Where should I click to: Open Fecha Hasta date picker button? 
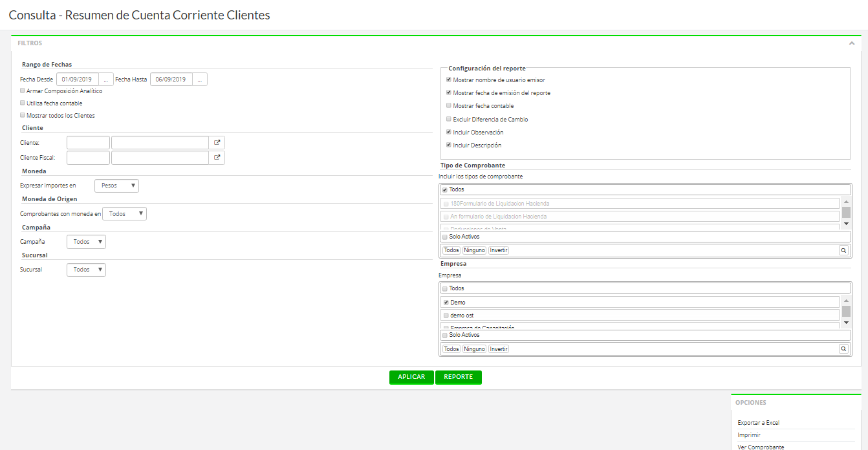[200, 80]
